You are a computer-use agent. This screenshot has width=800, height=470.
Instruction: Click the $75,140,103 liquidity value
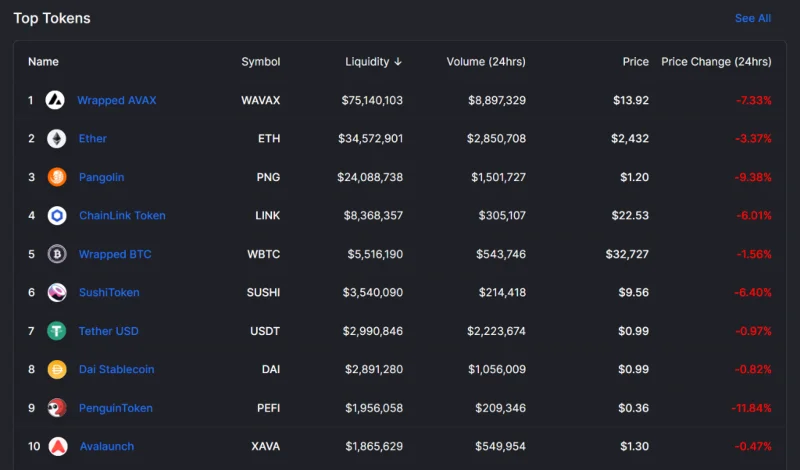tap(372, 100)
